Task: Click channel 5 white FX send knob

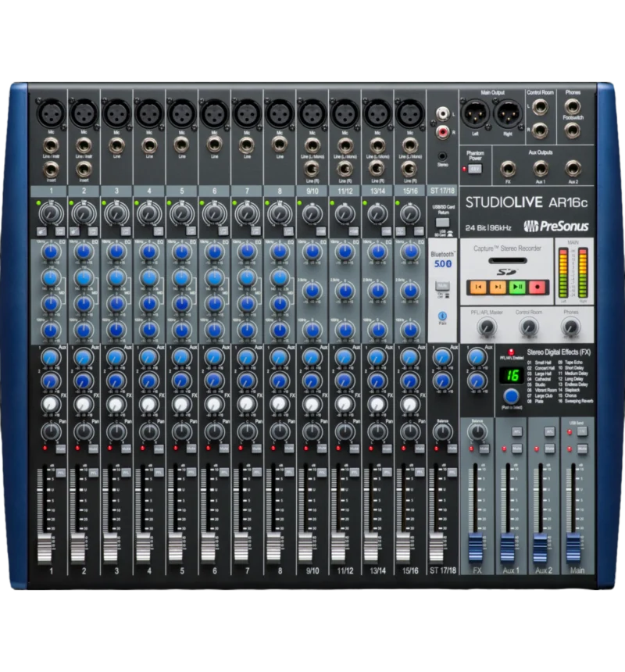Action: [181, 404]
